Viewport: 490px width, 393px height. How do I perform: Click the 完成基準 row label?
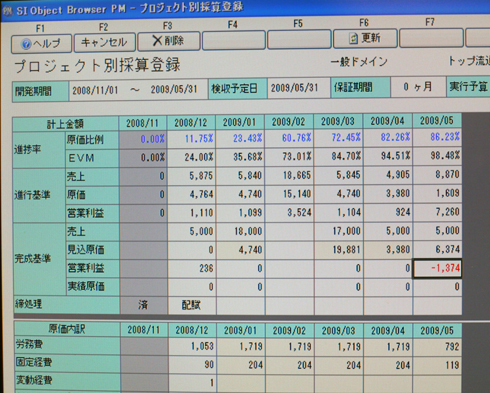click(x=39, y=259)
